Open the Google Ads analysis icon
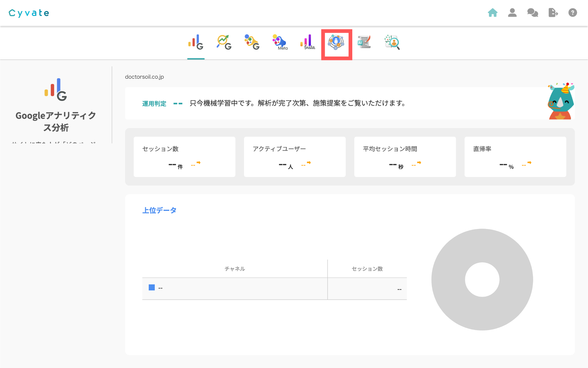Screen dimensions: 588x368 pyautogui.click(x=252, y=43)
